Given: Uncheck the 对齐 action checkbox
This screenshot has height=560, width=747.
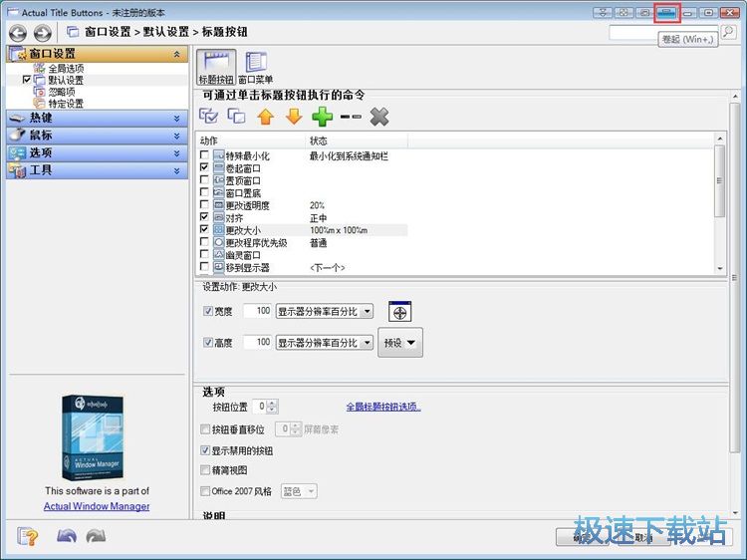Looking at the screenshot, I should (x=204, y=217).
